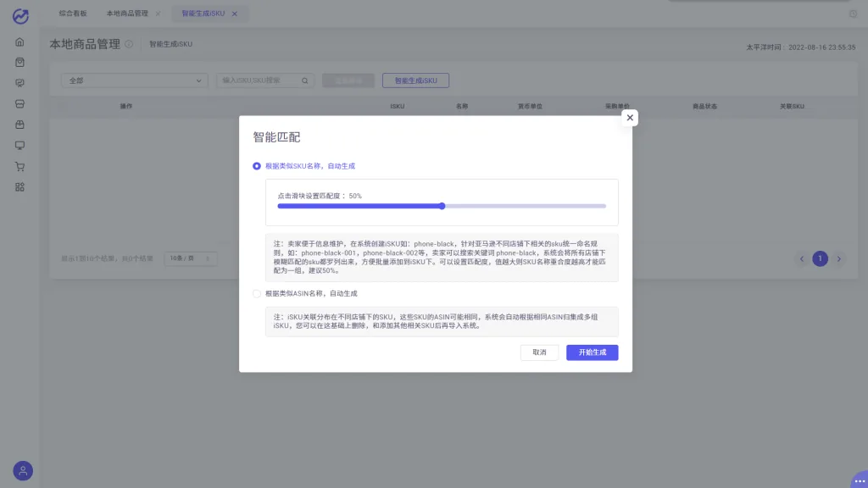Open the user profile avatar
This screenshot has height=488, width=868.
23,471
